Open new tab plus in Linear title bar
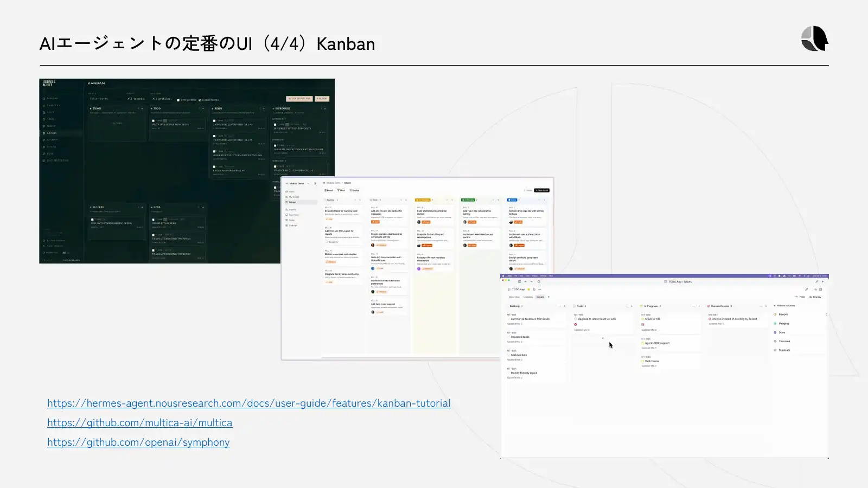868x488 pixels. 822,281
